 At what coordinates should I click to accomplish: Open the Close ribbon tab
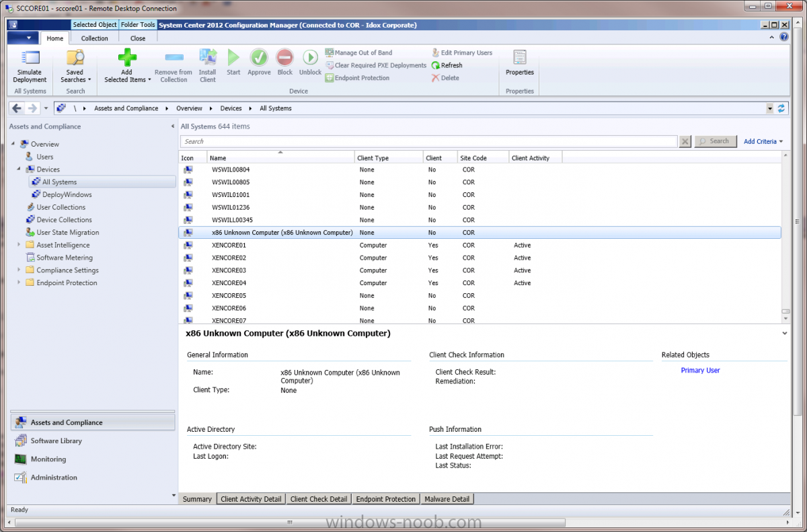[138, 38]
